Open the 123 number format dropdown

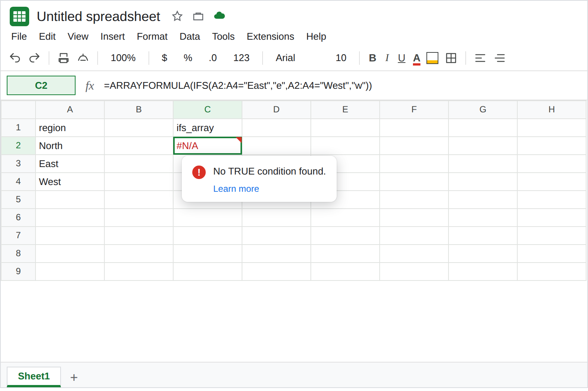pyautogui.click(x=241, y=58)
